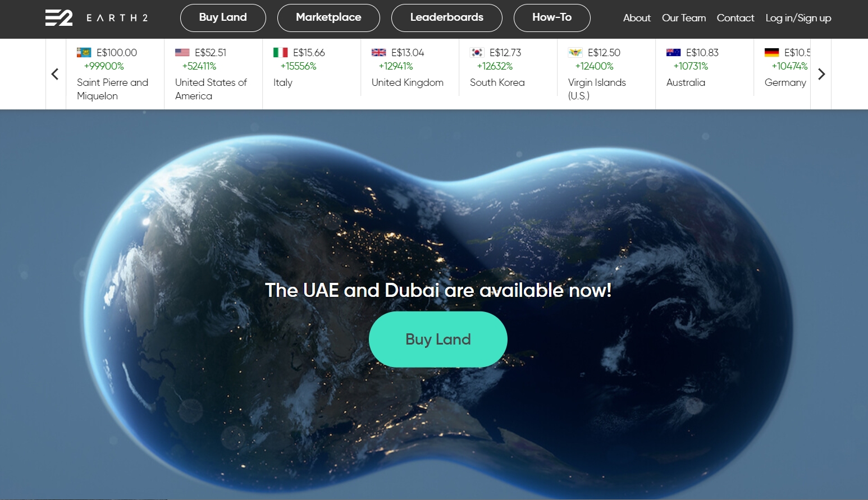Viewport: 868px width, 500px height.
Task: Select the United Kingdom country name
Action: pos(408,82)
